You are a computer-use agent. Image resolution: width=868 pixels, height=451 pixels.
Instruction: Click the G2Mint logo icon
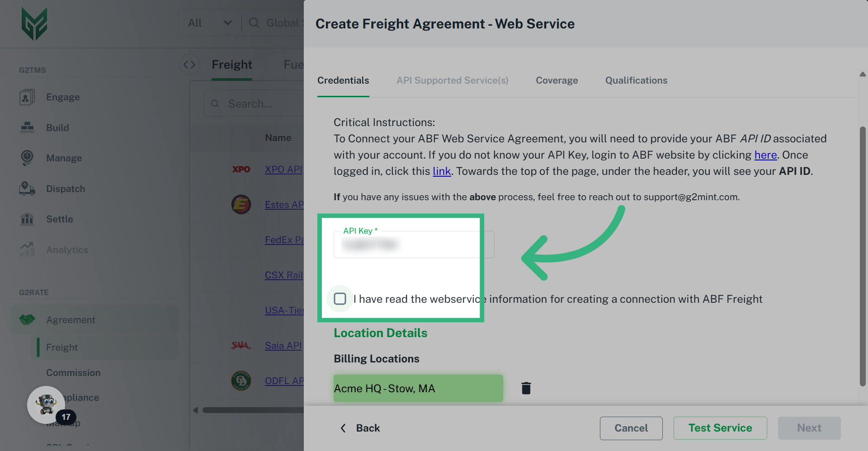34,24
